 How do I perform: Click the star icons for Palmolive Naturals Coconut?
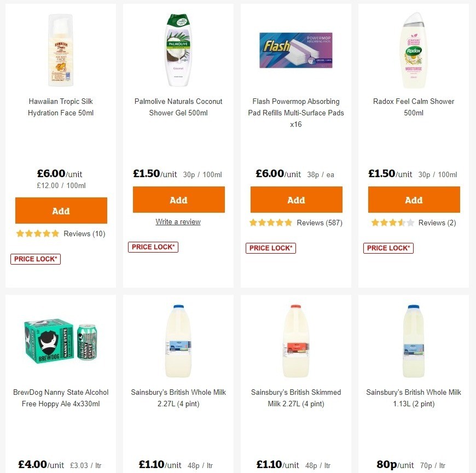[178, 221]
